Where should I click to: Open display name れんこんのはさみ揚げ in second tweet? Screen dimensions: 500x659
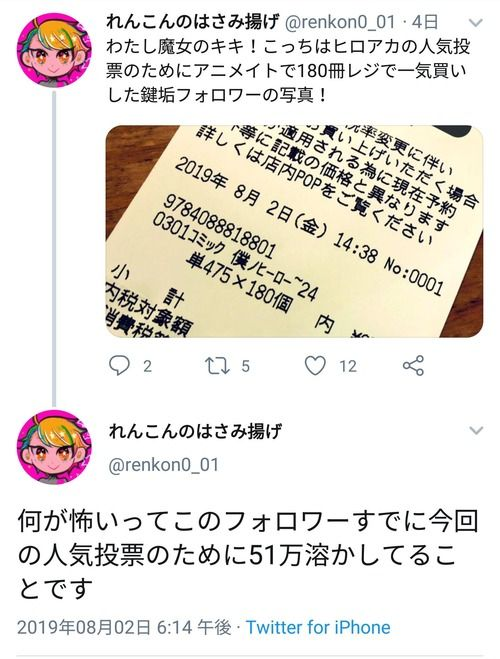(195, 431)
